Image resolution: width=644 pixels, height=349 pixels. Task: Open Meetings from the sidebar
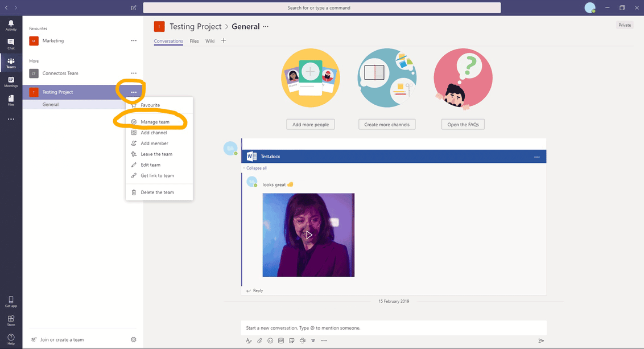tap(11, 81)
